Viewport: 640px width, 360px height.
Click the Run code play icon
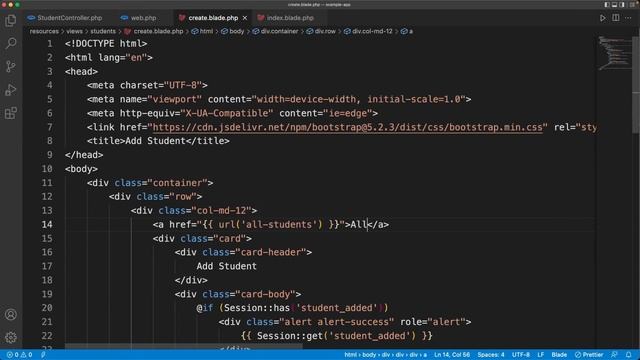point(602,18)
